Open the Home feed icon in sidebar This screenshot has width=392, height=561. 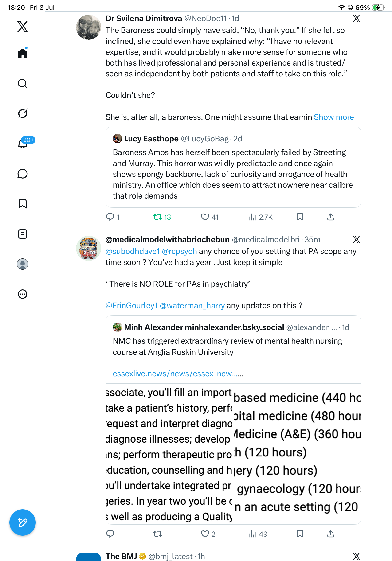[x=23, y=53]
